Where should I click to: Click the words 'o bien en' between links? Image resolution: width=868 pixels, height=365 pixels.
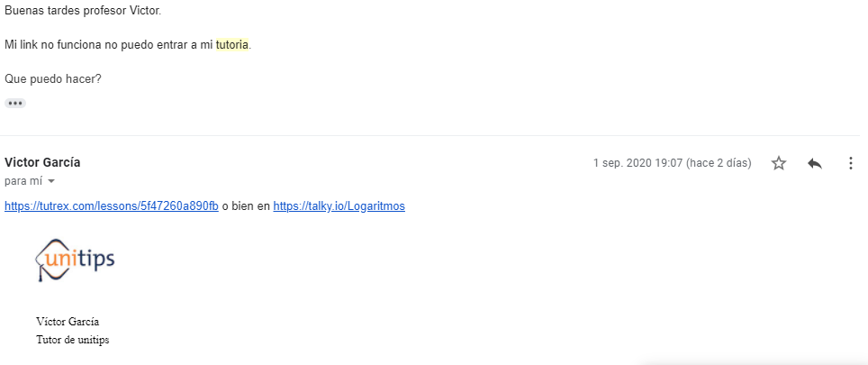click(x=246, y=206)
